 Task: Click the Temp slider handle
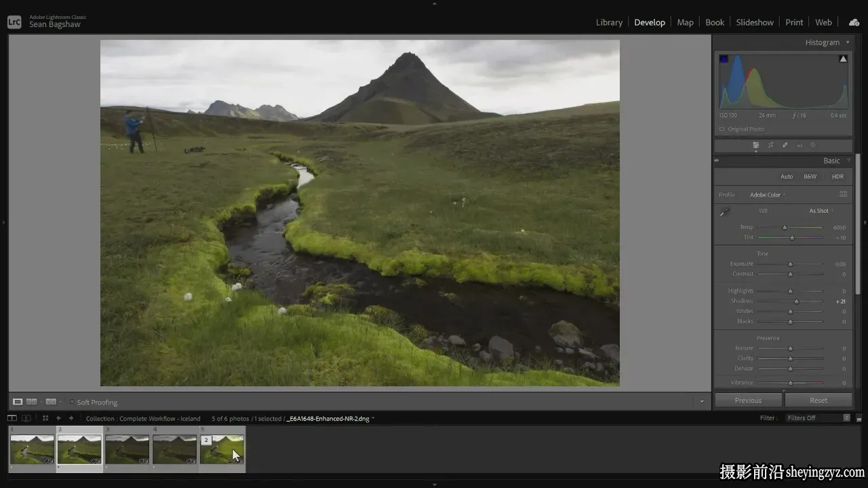point(785,228)
